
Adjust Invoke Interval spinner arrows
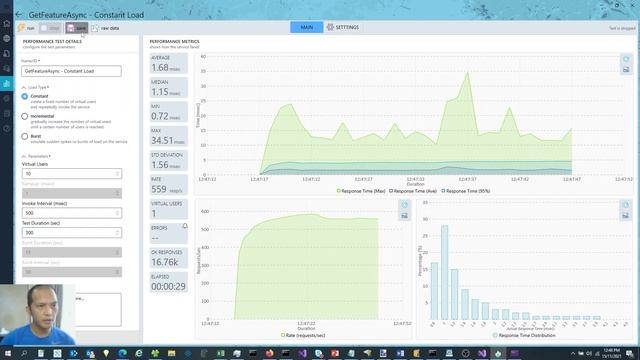117,213
